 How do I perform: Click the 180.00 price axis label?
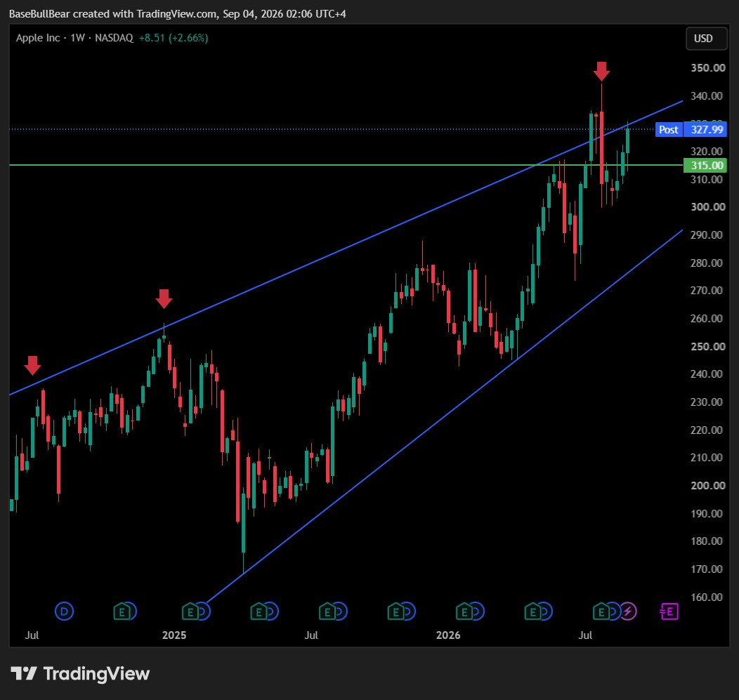point(707,541)
